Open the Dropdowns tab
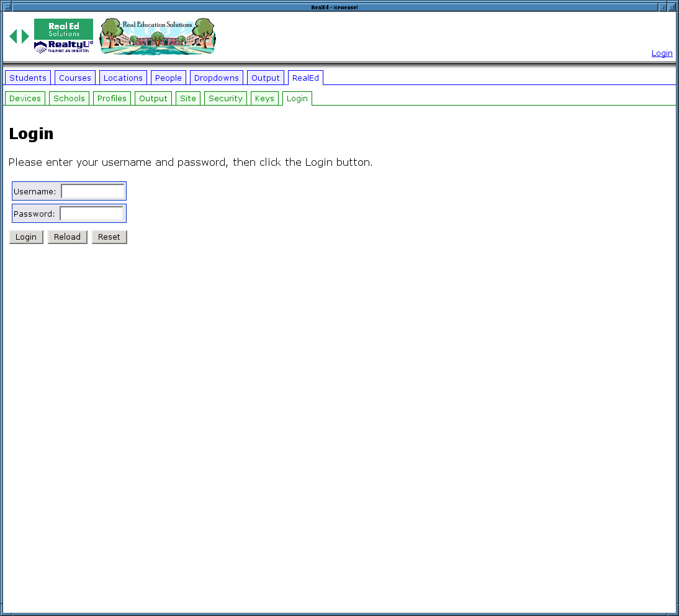The image size is (679, 616). [x=217, y=78]
